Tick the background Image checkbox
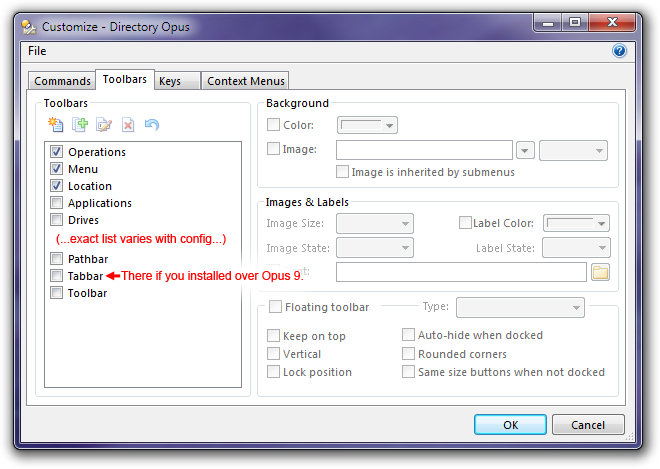The height and width of the screenshot is (469, 660). [274, 149]
